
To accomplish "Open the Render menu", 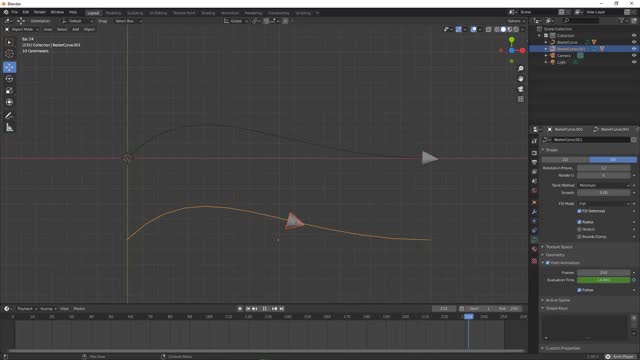I will coord(40,12).
